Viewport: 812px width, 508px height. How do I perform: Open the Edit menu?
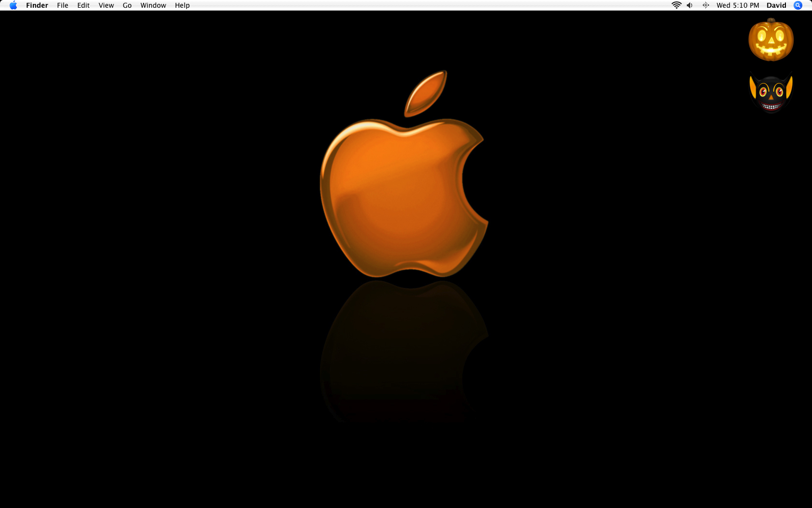click(83, 5)
